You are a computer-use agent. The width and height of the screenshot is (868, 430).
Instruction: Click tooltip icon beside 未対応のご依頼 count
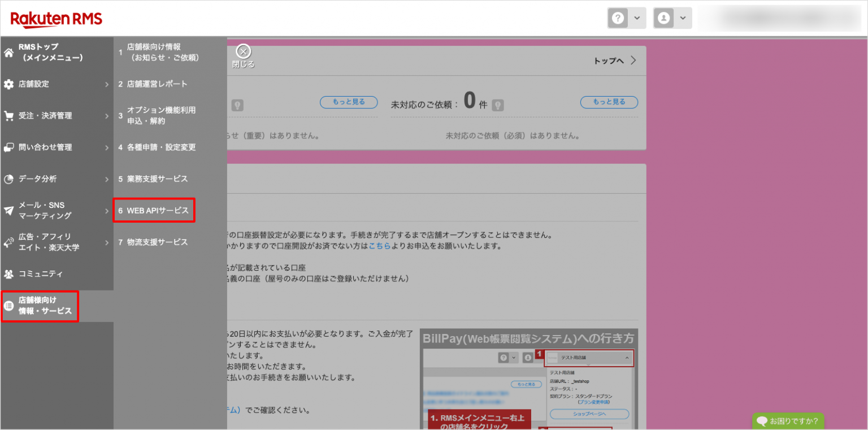tap(498, 104)
